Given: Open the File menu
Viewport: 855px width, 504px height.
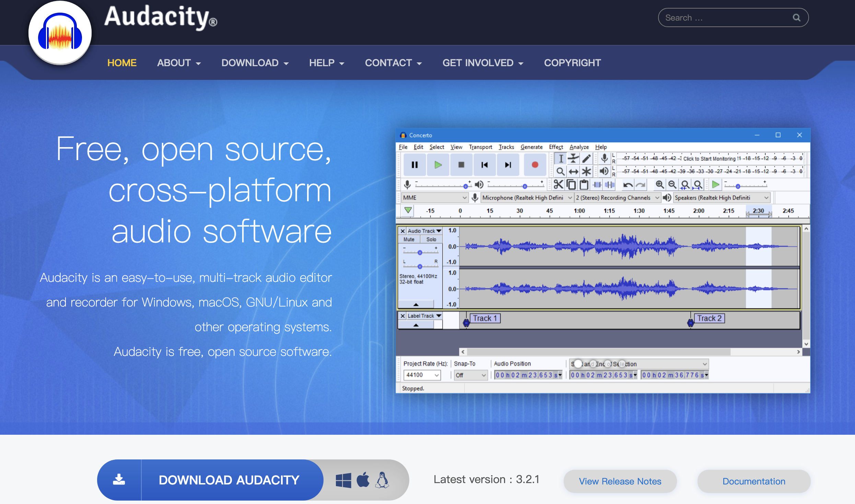Looking at the screenshot, I should click(403, 147).
